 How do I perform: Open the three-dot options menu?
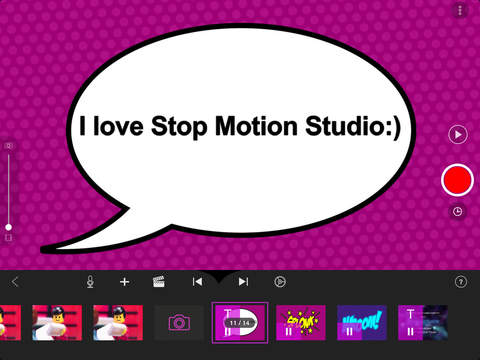[460, 10]
